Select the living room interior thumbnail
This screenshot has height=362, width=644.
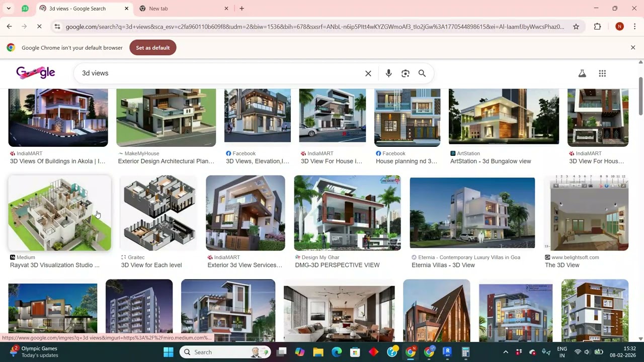(x=339, y=314)
